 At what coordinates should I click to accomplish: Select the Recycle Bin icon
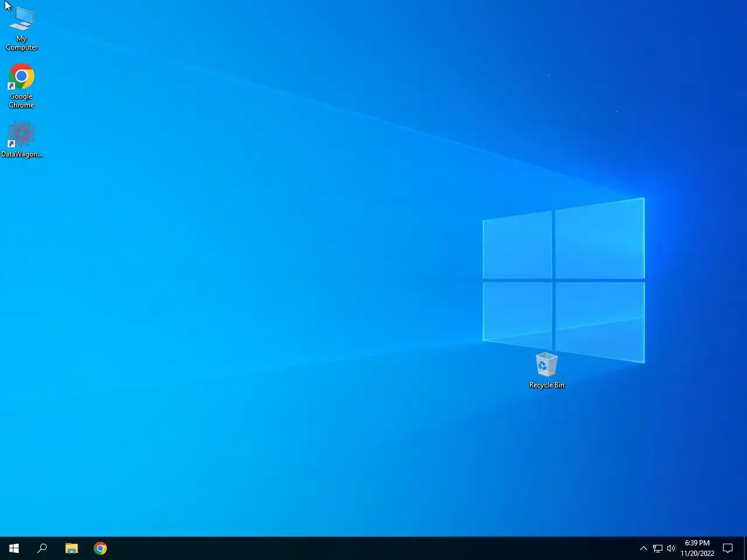547,370
